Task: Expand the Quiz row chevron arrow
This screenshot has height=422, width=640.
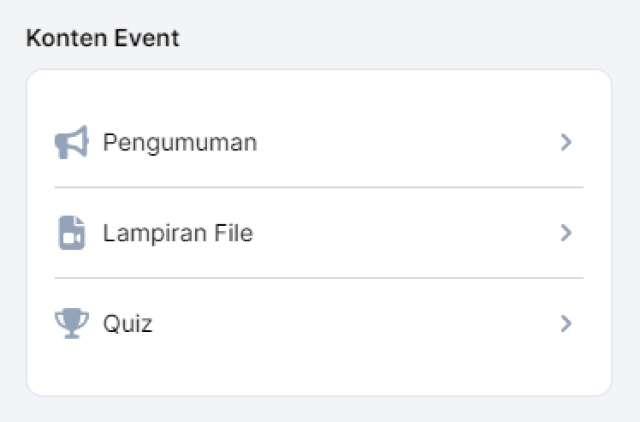Action: 566,323
